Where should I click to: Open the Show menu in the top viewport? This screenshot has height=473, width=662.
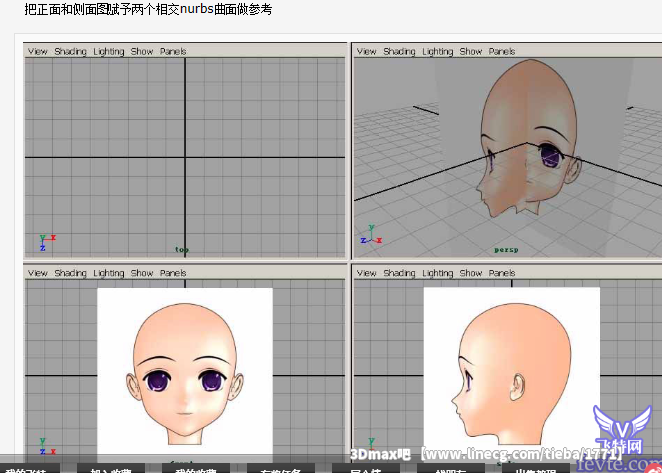(141, 52)
